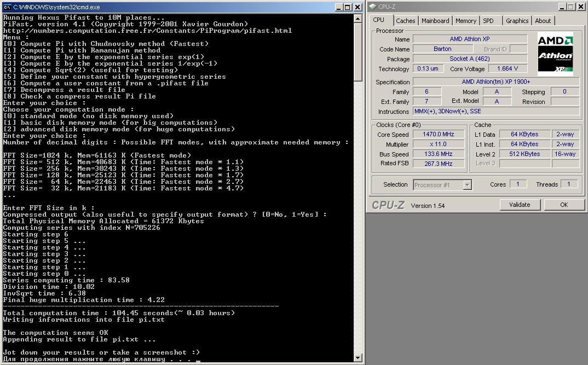588x365 pixels.
Task: Click the Name field 'AMD Athlon XP'
Action: point(470,39)
